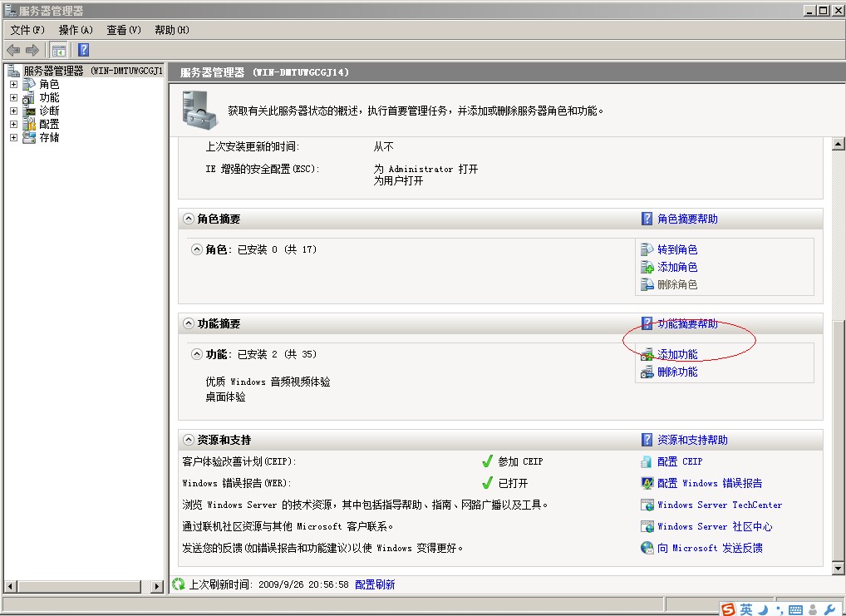This screenshot has height=616, width=846.
Task: Click the 存储 node icon in tree
Action: pos(29,137)
